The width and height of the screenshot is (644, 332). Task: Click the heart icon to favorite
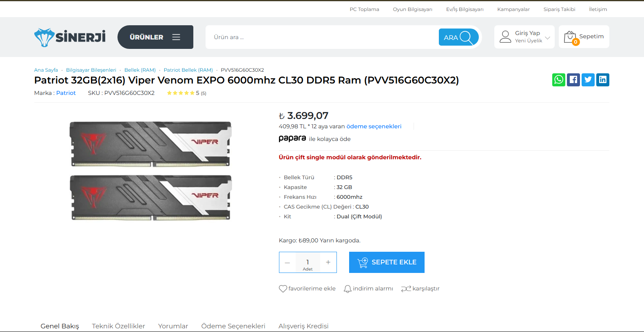tap(283, 289)
